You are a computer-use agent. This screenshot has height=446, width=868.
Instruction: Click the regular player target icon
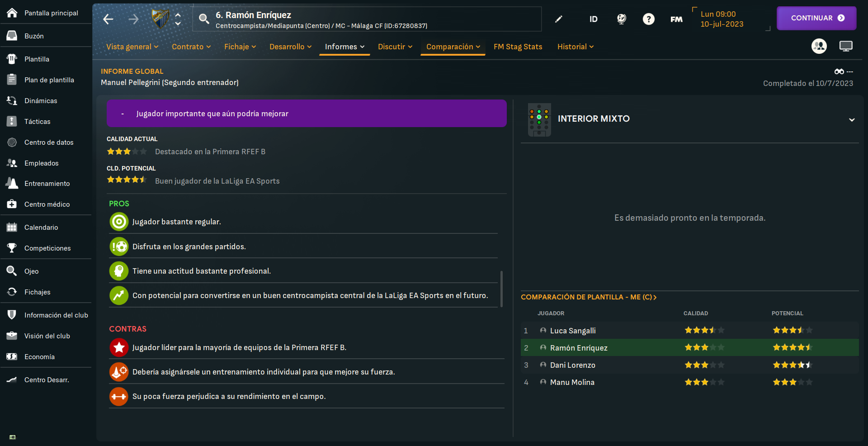point(119,222)
